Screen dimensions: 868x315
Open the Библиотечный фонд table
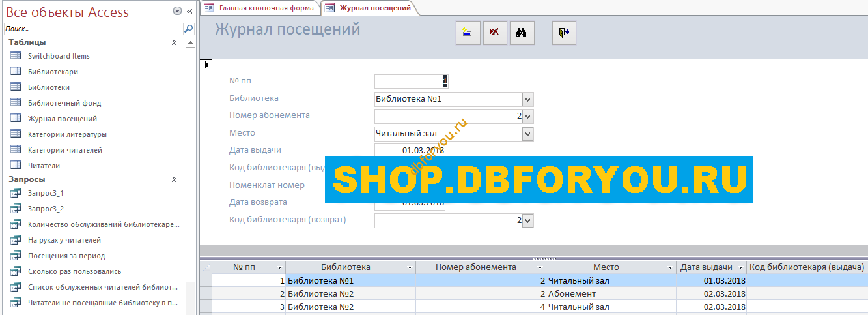click(64, 103)
